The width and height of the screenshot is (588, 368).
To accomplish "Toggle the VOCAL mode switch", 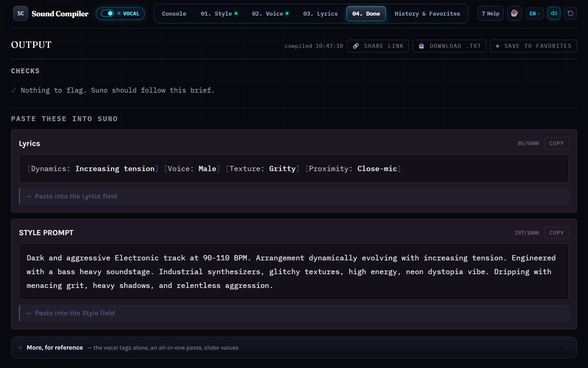I will coord(120,13).
